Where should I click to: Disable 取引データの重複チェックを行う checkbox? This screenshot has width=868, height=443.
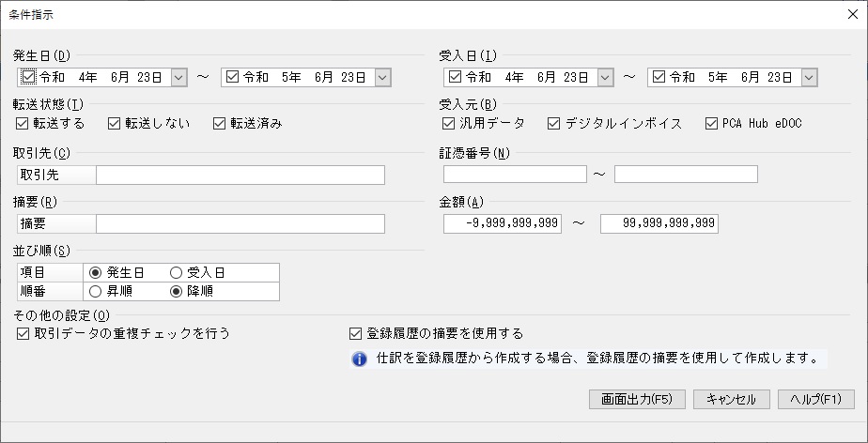click(x=23, y=333)
